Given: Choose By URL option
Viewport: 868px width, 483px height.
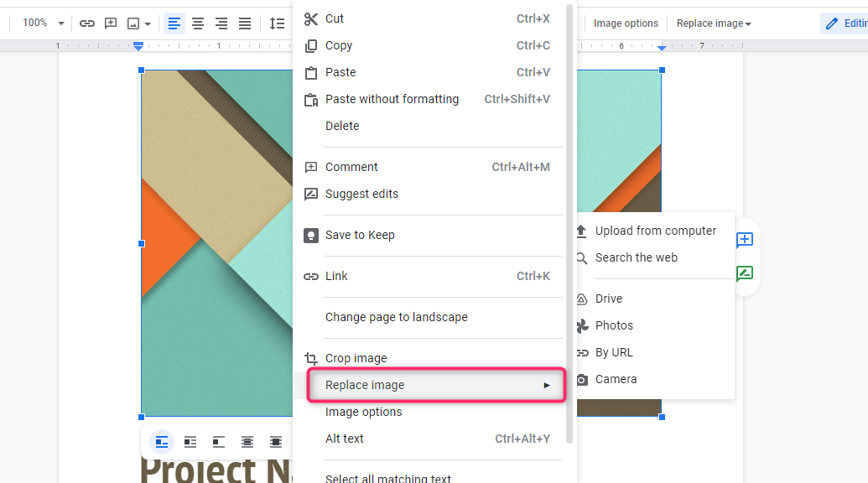Looking at the screenshot, I should (656, 352).
